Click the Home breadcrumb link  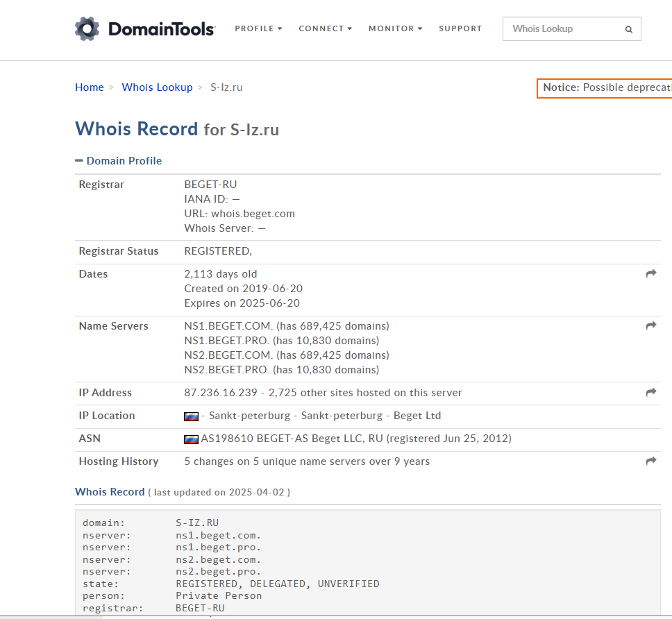(90, 87)
